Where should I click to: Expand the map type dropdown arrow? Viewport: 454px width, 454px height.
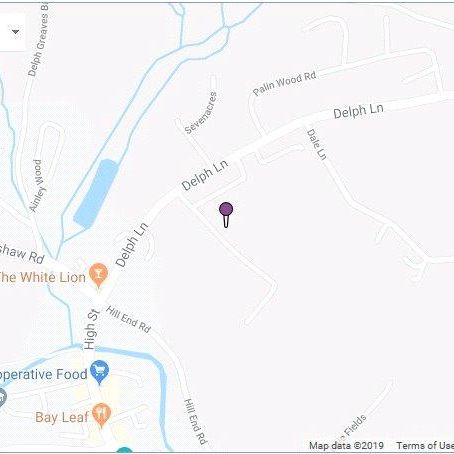coord(15,32)
